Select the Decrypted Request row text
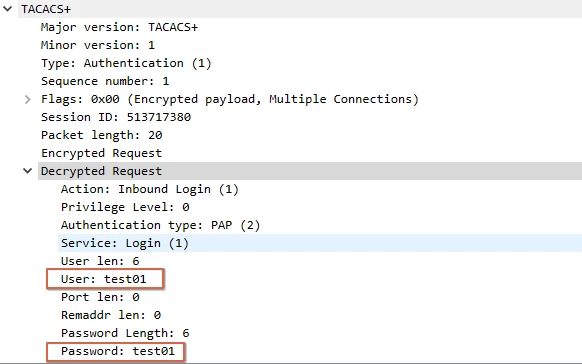 [x=101, y=171]
